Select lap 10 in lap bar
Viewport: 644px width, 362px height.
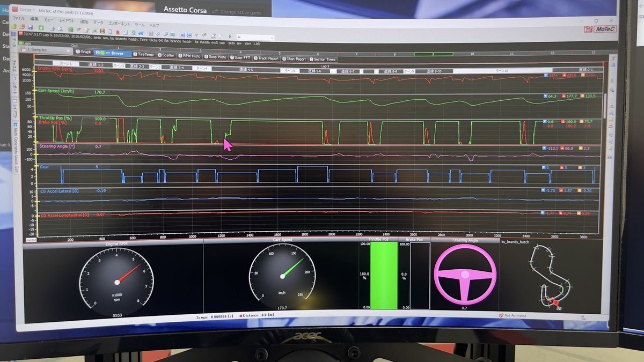[x=472, y=54]
